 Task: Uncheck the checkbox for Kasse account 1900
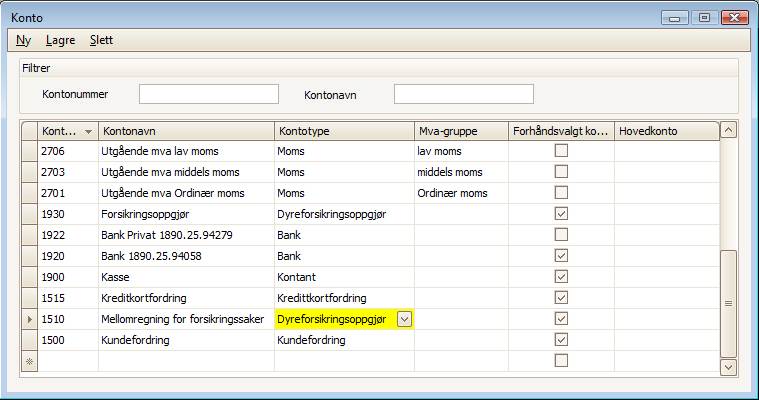click(x=561, y=277)
